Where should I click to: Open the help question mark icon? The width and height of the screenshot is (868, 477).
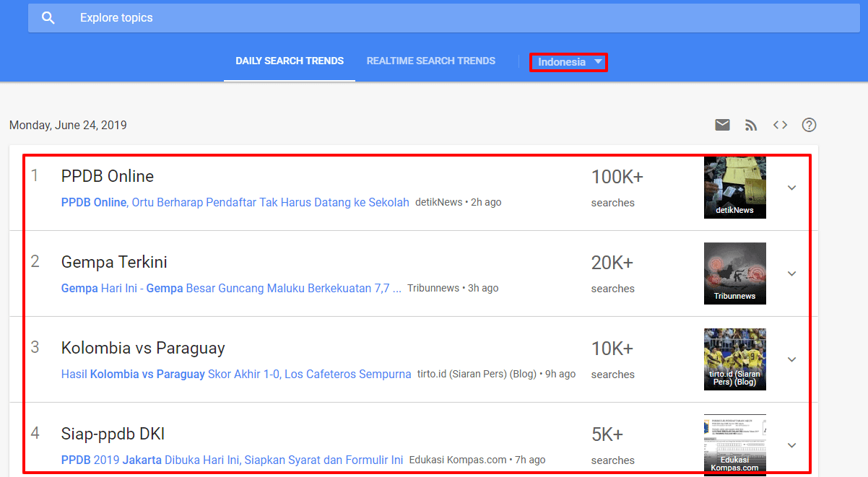coord(809,125)
